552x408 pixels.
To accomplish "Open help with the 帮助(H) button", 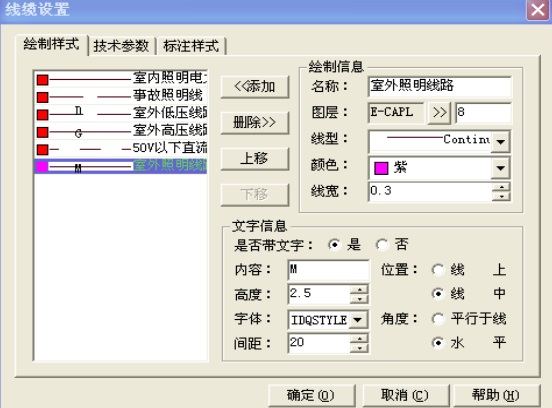I will [496, 395].
